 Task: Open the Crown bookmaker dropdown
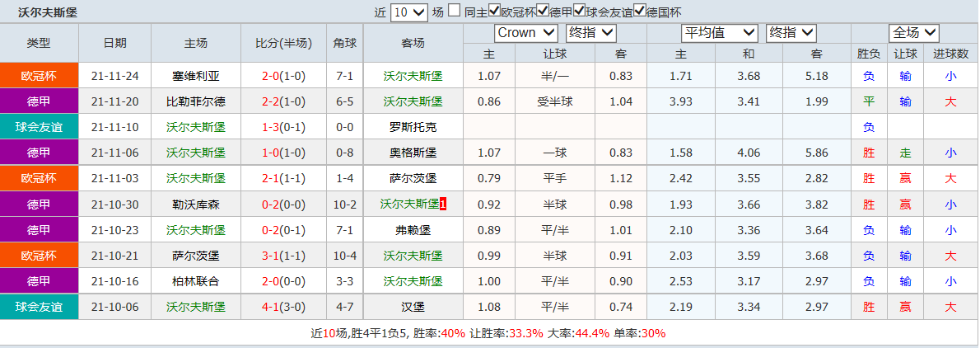(525, 32)
